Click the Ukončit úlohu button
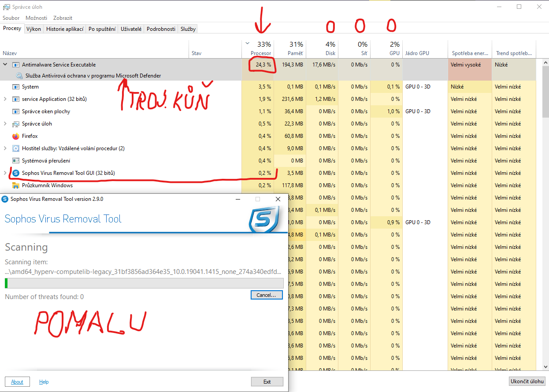The width and height of the screenshot is (549, 392). pyautogui.click(x=527, y=381)
